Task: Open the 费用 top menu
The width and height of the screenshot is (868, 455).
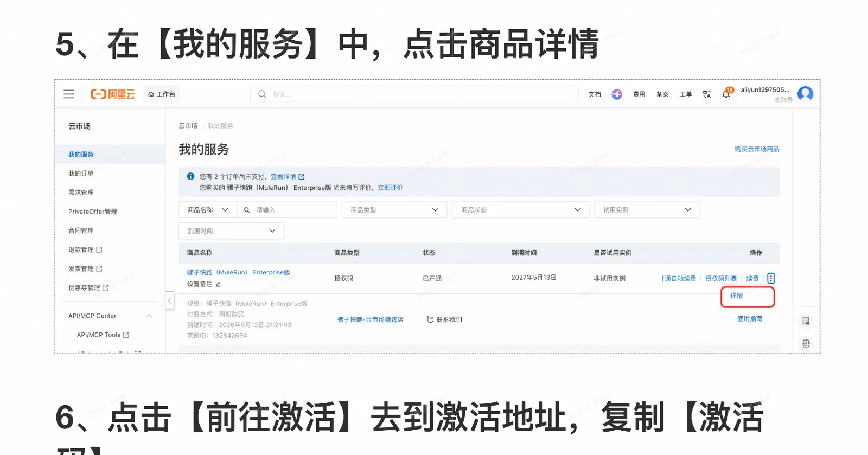Action: pyautogui.click(x=639, y=94)
